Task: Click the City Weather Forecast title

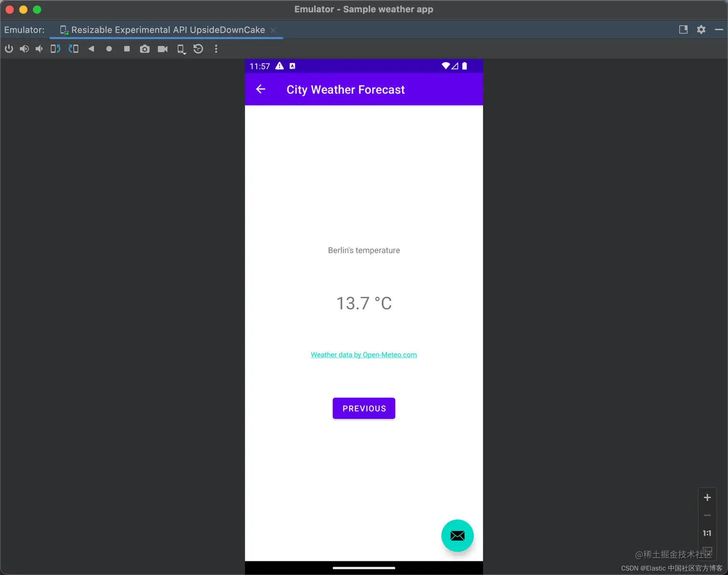Action: tap(346, 90)
